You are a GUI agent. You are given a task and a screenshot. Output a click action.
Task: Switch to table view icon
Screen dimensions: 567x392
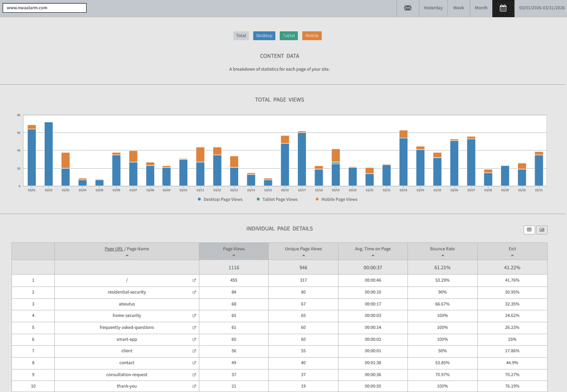(529, 230)
